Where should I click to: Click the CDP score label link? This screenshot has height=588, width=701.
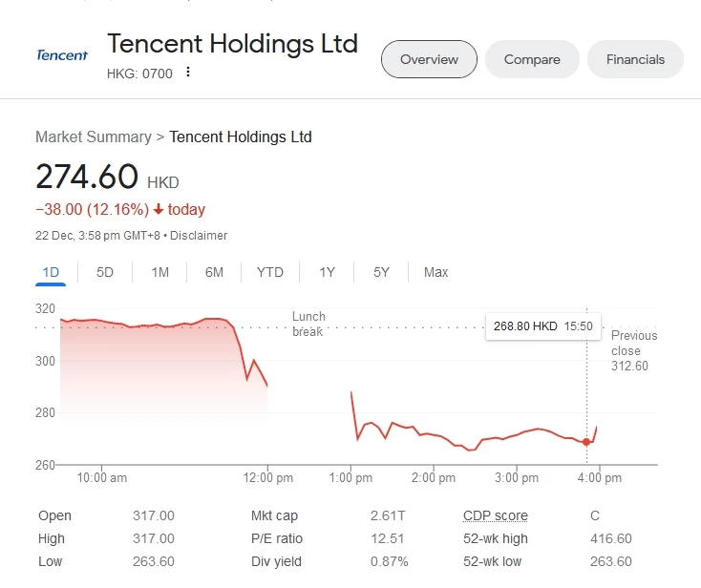point(496,515)
